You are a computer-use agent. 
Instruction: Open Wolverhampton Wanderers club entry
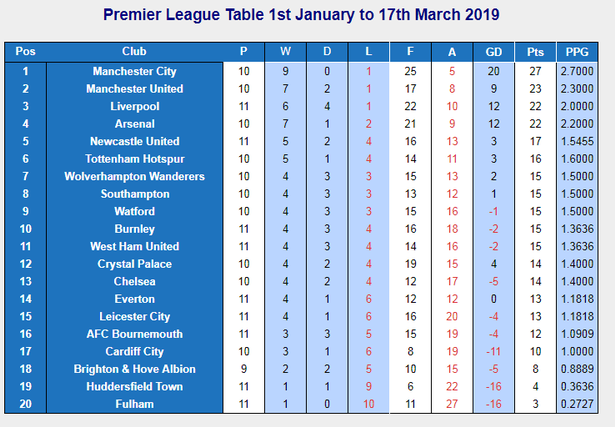pos(134,176)
